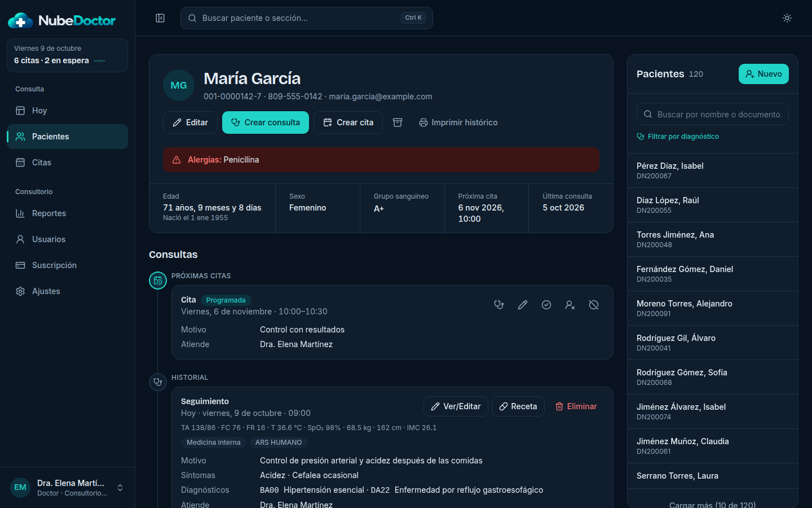The image size is (812, 508).
Task: Click the Medicina interna tag
Action: tap(214, 443)
